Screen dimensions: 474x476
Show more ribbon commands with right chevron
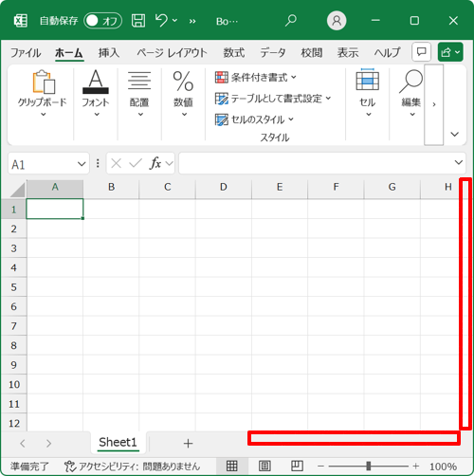434,104
